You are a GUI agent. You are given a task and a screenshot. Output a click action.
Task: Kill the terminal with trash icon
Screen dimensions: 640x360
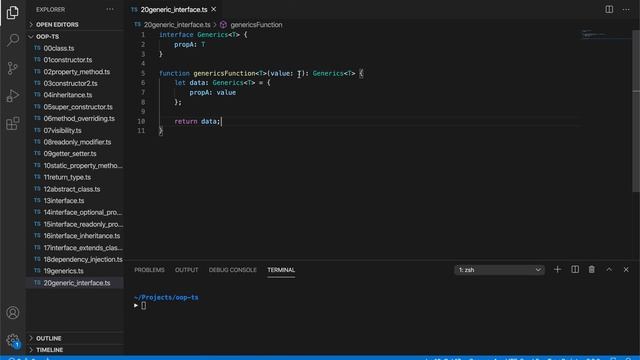point(591,269)
